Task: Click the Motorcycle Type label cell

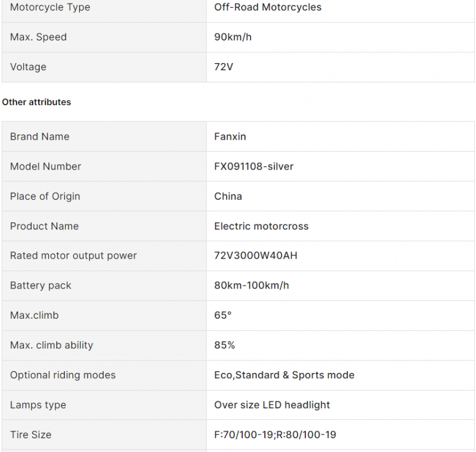Action: click(x=104, y=7)
